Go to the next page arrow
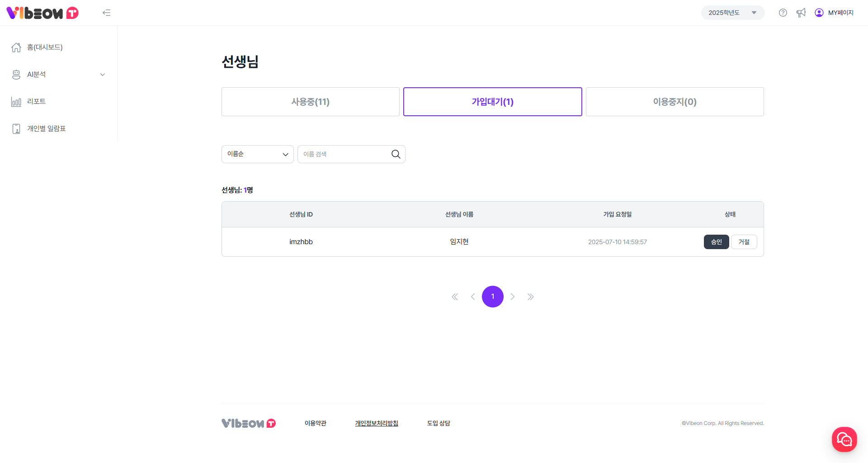Viewport: 868px width, 463px height. [x=512, y=297]
